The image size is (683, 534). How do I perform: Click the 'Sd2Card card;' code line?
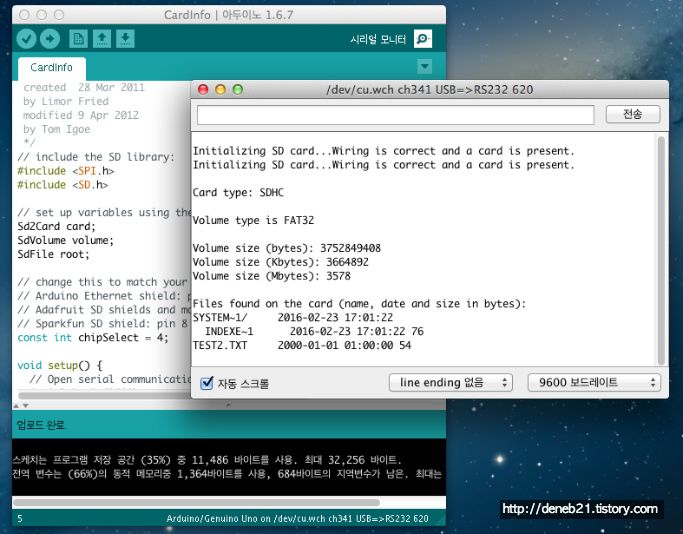(56, 226)
